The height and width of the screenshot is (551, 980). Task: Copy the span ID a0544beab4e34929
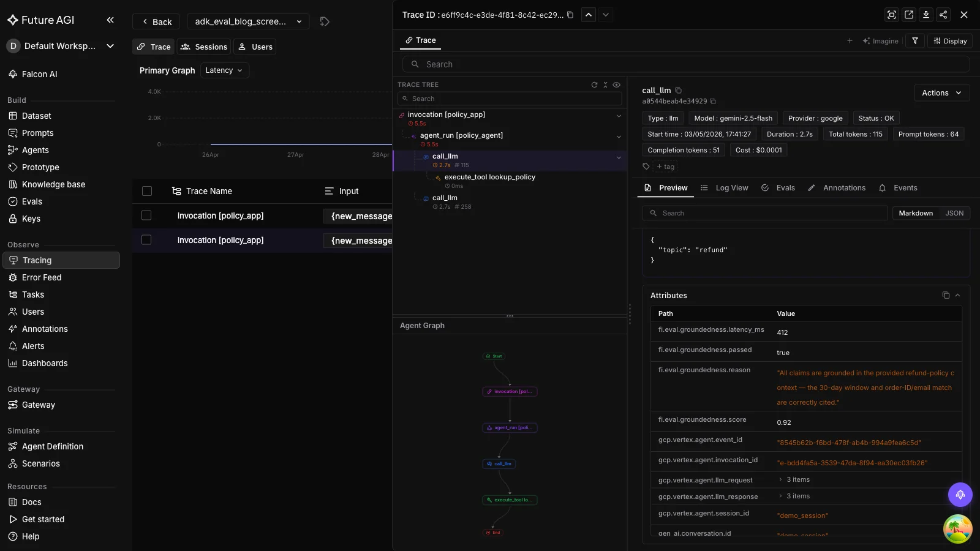pyautogui.click(x=713, y=102)
